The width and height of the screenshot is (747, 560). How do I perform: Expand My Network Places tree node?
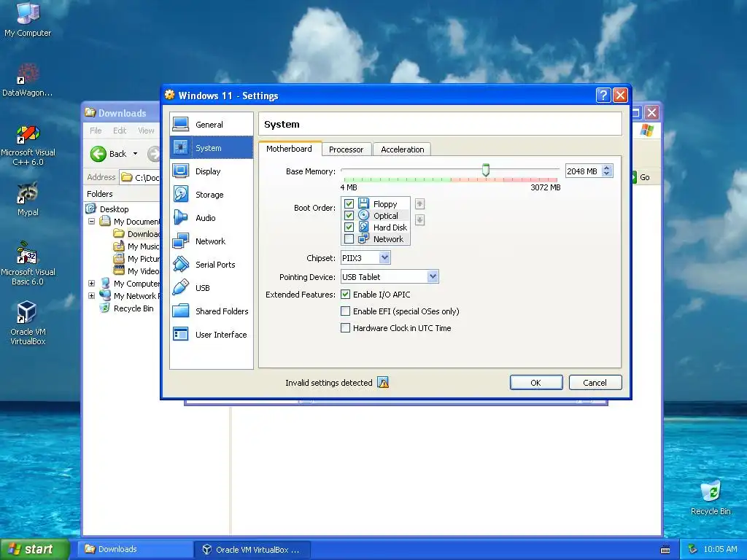[91, 296]
